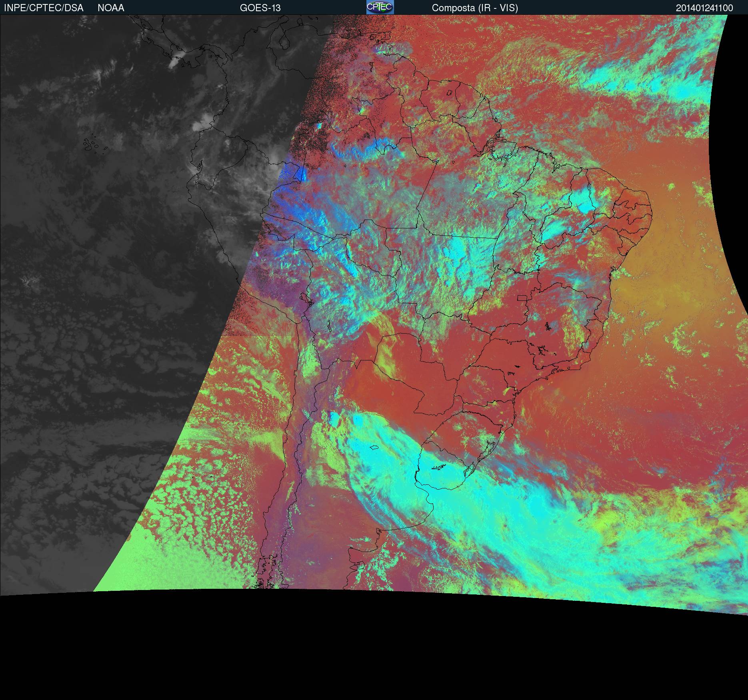Click the small lake outline inside Argentina's cyan cloud
The height and width of the screenshot is (700, 748).
point(374,448)
